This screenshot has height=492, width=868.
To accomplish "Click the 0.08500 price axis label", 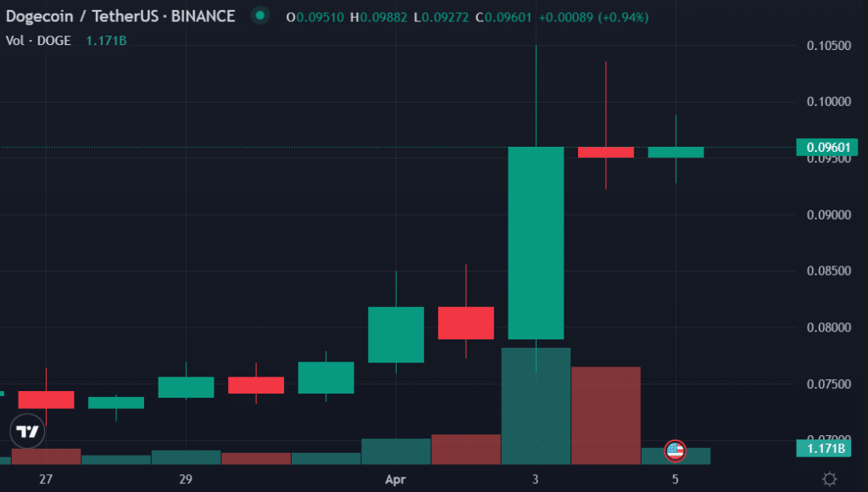I will (x=829, y=271).
